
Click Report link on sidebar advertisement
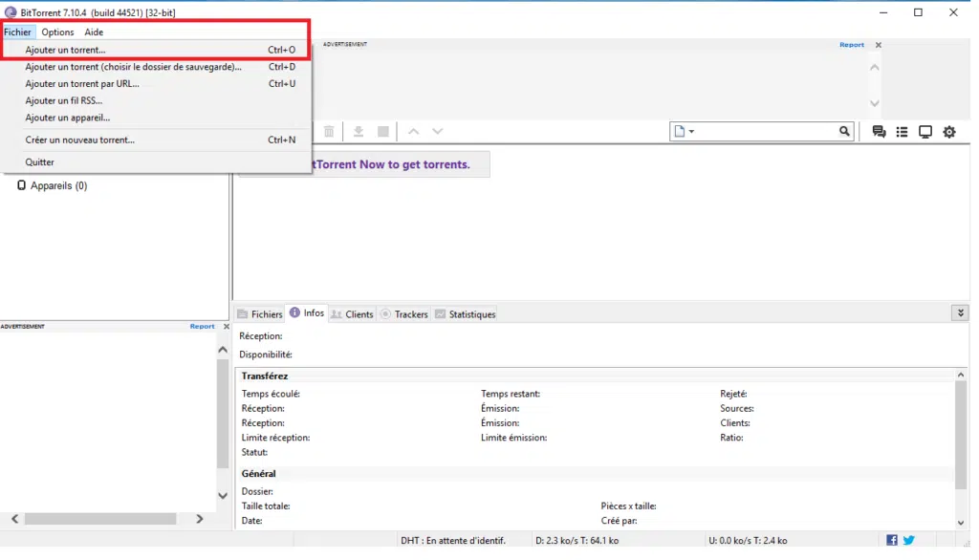click(202, 327)
